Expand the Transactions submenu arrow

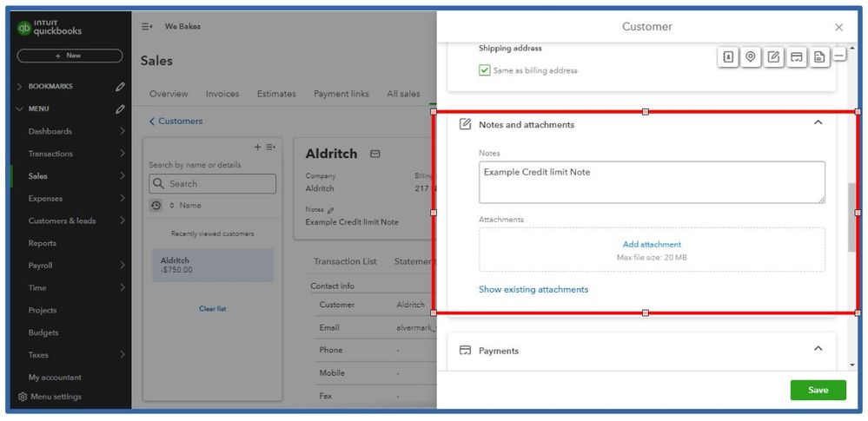click(x=122, y=154)
